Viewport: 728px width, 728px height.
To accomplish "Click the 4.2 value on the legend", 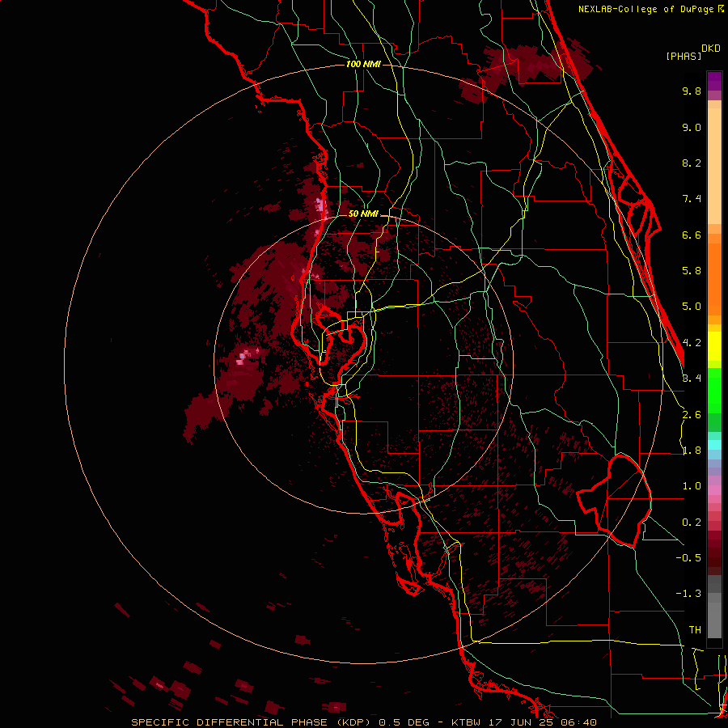I will tap(692, 343).
